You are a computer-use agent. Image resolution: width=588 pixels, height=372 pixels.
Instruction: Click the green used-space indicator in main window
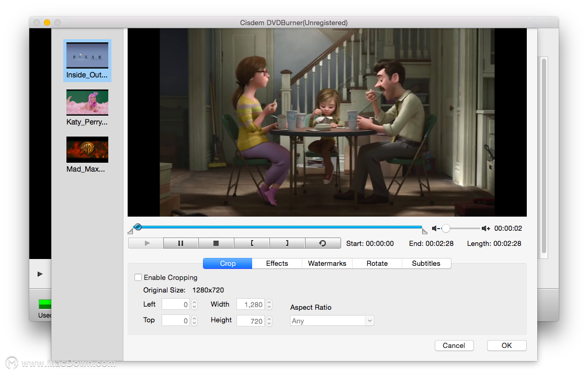[44, 304]
